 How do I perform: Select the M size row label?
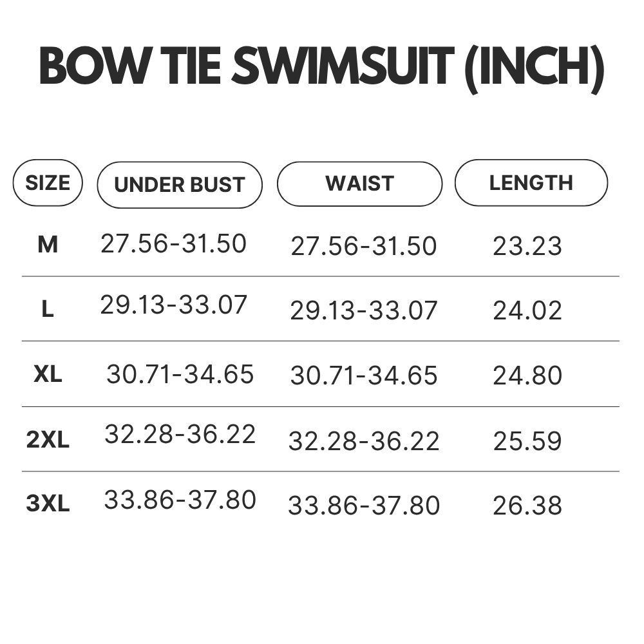pyautogui.click(x=48, y=245)
